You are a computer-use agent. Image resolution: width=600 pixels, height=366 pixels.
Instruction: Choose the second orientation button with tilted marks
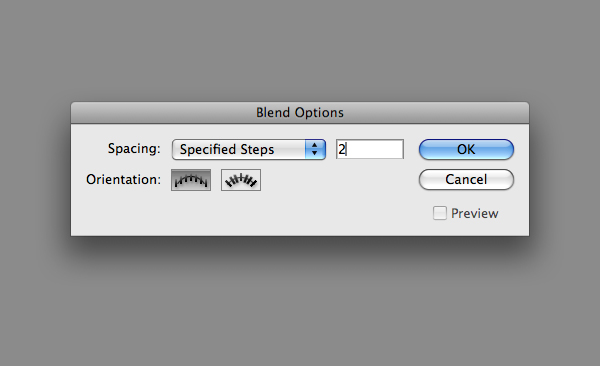(x=241, y=180)
